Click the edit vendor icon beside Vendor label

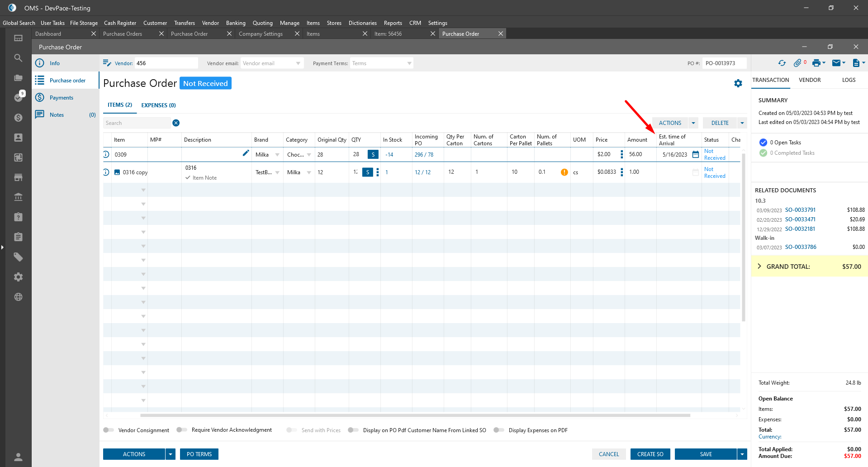(107, 63)
